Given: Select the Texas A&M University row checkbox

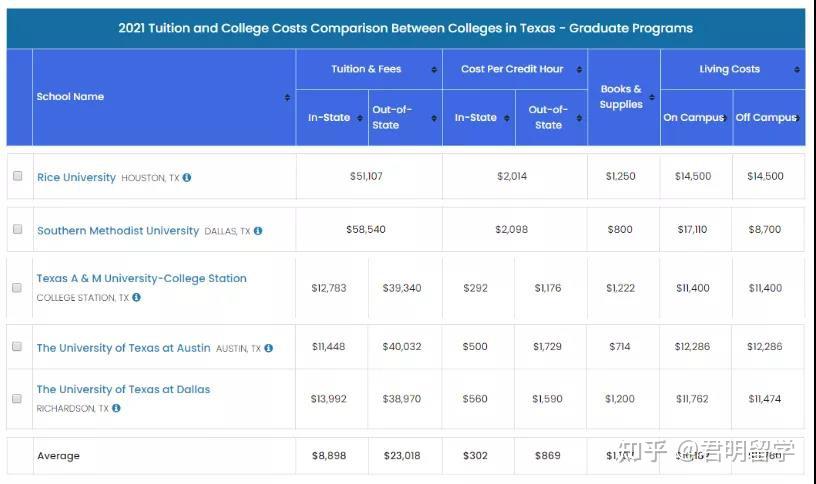Looking at the screenshot, I should (17, 287).
